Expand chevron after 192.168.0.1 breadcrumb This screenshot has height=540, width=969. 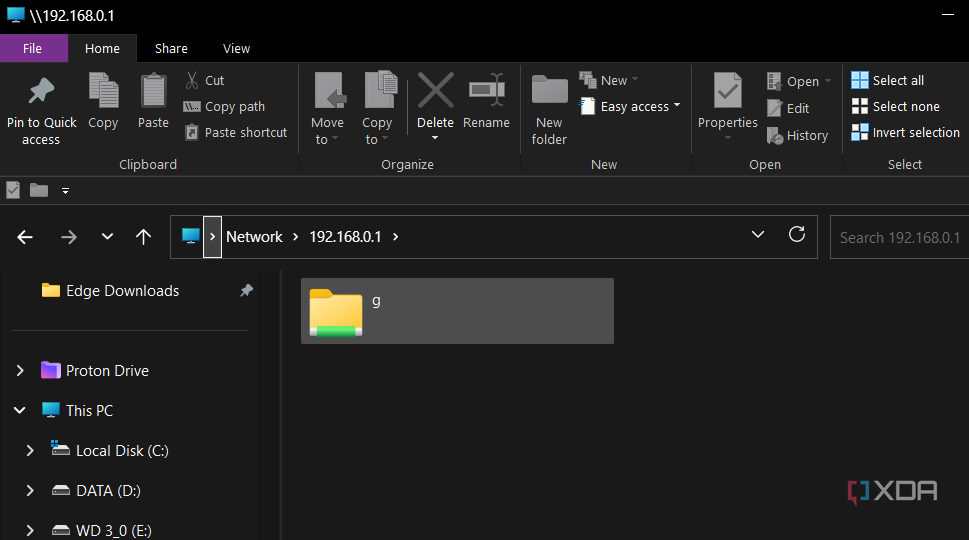pyautogui.click(x=396, y=237)
